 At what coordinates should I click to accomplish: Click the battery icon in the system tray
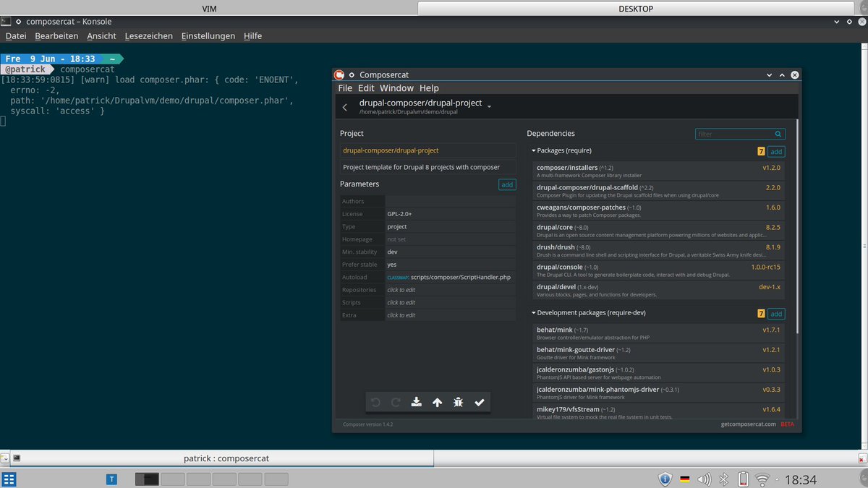[x=743, y=479]
